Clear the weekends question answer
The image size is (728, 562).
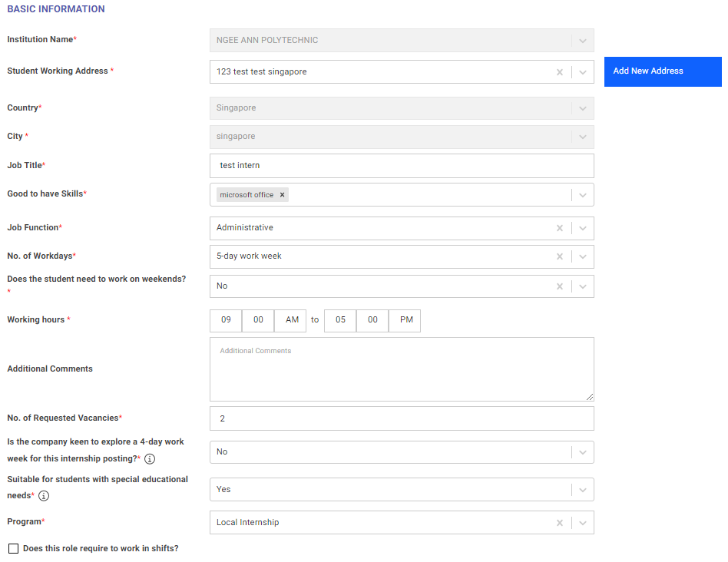click(560, 286)
